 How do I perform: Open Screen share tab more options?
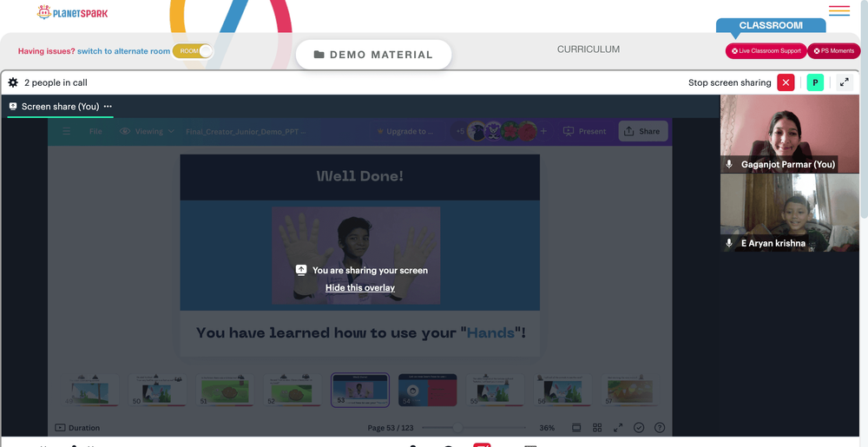108,106
